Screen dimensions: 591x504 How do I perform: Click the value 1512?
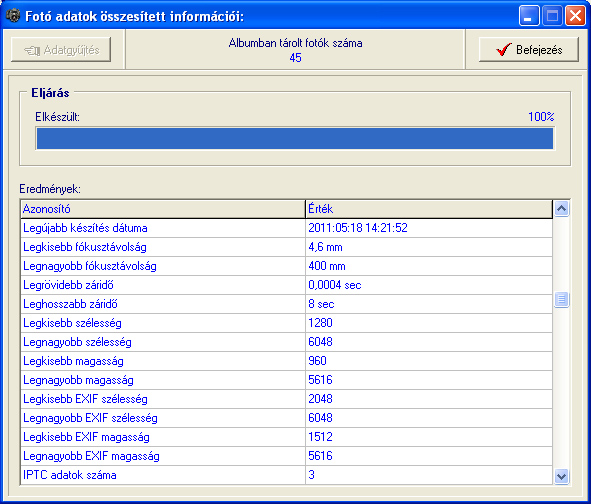[320, 437]
